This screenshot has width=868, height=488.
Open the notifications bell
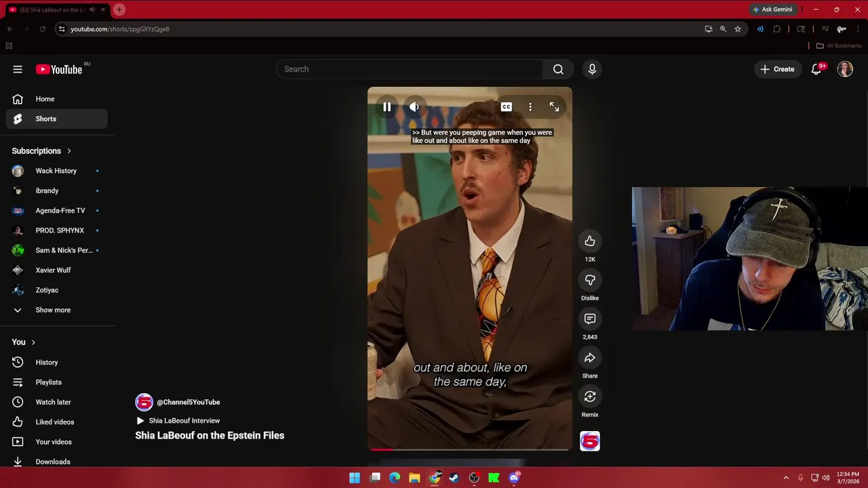point(816,69)
